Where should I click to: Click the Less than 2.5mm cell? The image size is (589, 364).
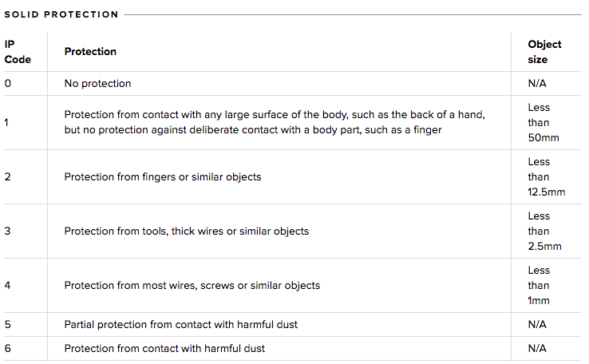tap(544, 231)
